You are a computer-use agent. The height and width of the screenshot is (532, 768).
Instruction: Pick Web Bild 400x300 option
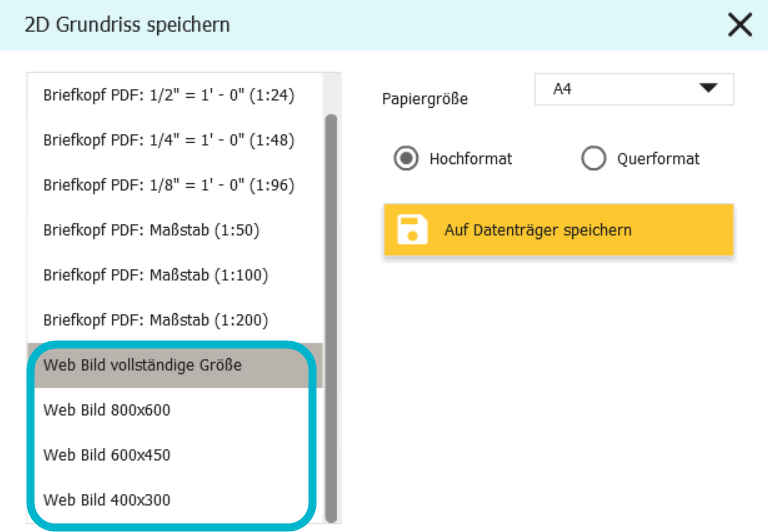(x=175, y=500)
